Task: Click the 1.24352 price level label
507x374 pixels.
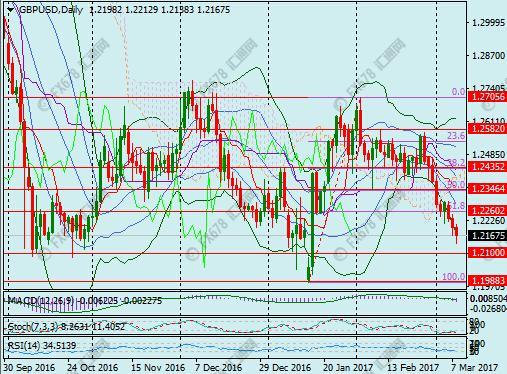Action: tap(487, 167)
